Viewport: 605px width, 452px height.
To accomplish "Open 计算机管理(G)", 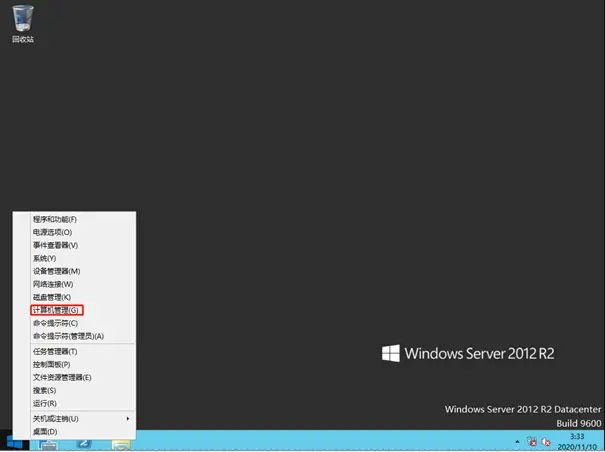I will [74, 310].
